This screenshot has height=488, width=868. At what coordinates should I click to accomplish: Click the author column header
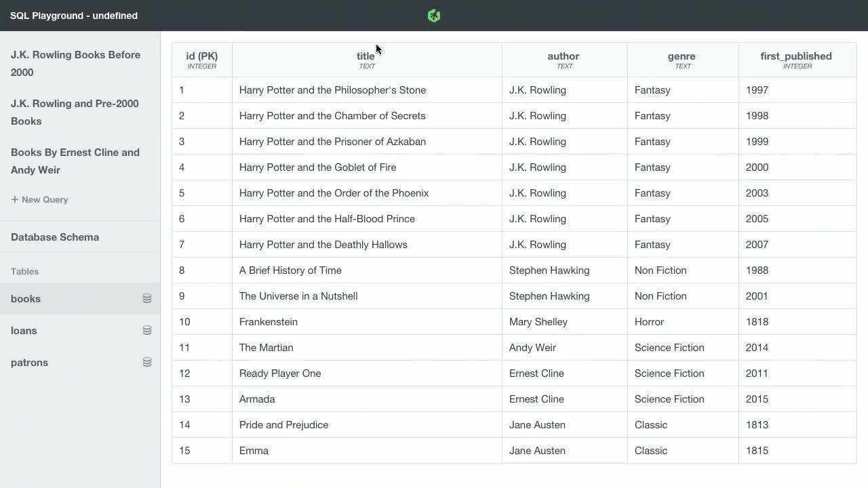564,60
